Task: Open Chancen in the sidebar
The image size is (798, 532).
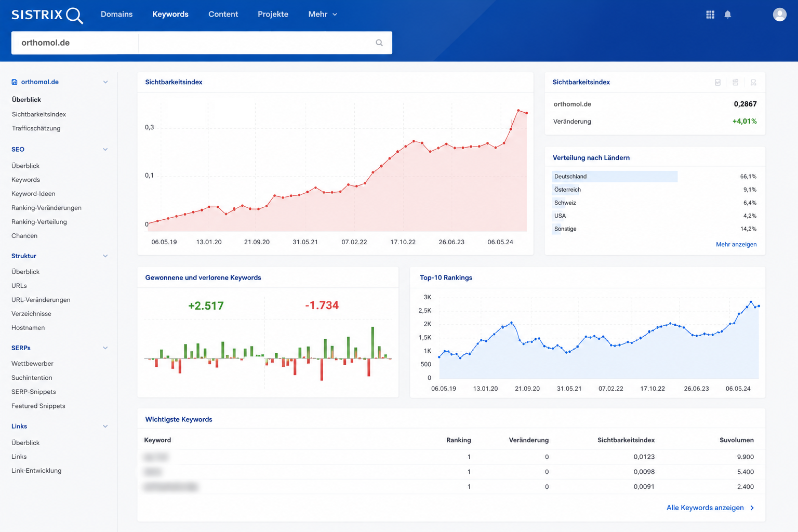Action: (24, 236)
